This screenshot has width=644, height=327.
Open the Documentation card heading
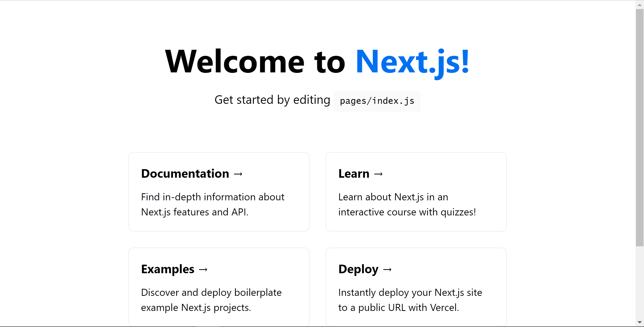(185, 174)
